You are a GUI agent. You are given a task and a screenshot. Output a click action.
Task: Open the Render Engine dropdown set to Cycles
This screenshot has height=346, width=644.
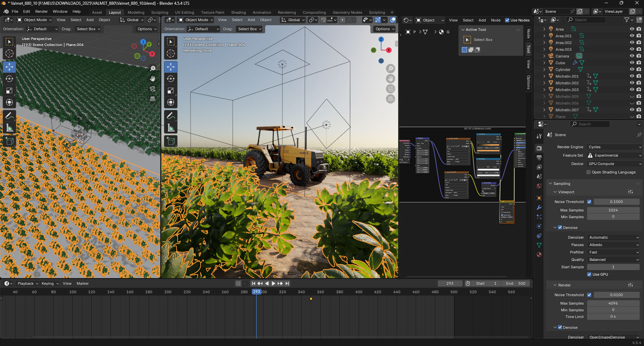[614, 147]
